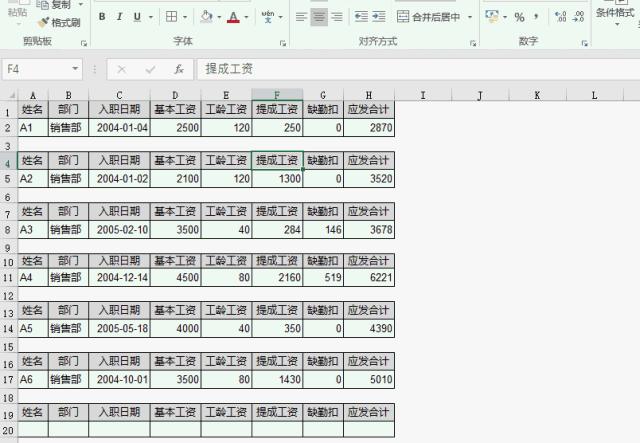The height and width of the screenshot is (443, 640).
Task: Select cell with value 2870
Action: click(369, 128)
